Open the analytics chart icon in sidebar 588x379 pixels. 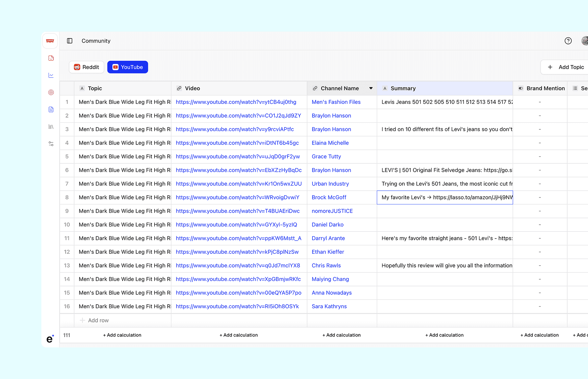pos(51,75)
